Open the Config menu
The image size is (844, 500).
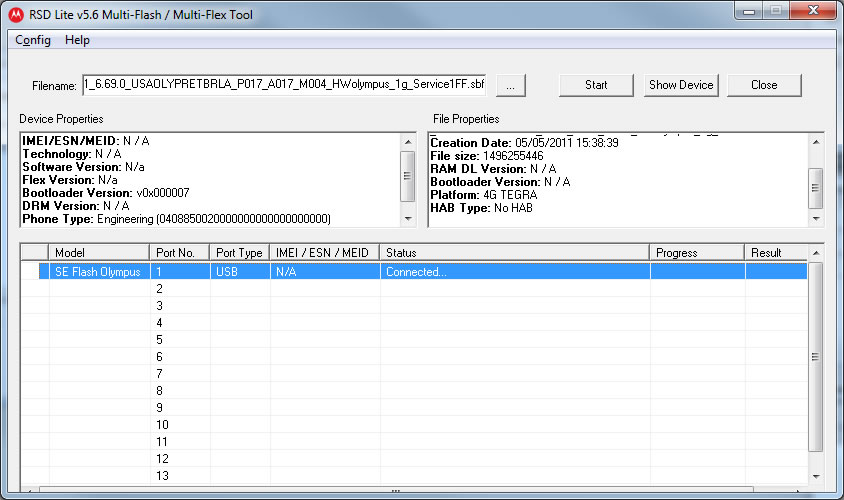point(33,40)
